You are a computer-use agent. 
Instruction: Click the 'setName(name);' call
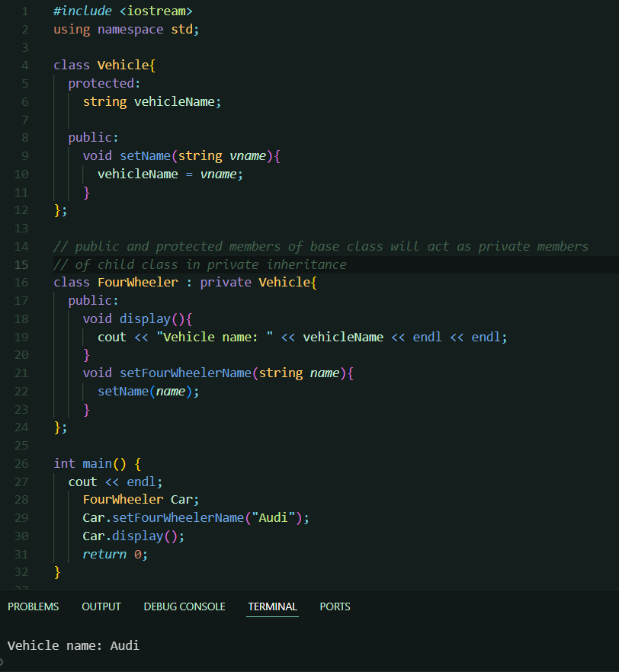149,392
